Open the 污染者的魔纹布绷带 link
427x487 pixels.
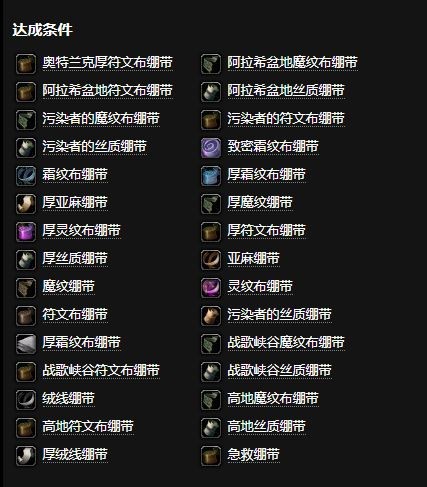click(x=101, y=119)
